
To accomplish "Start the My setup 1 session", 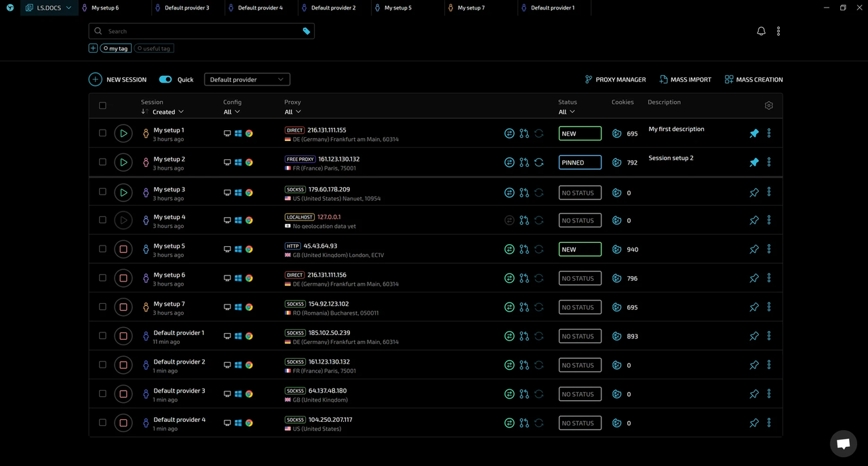I will [x=123, y=134].
